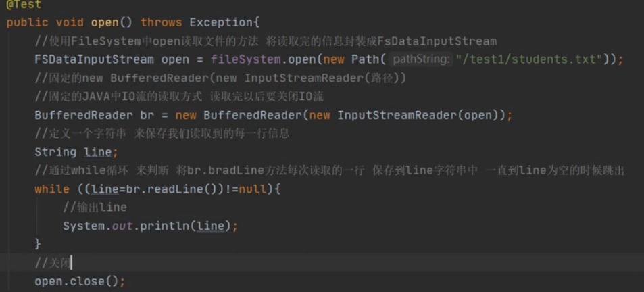The image size is (644, 292).
Task: Click the String line declaration
Action: tap(76, 152)
